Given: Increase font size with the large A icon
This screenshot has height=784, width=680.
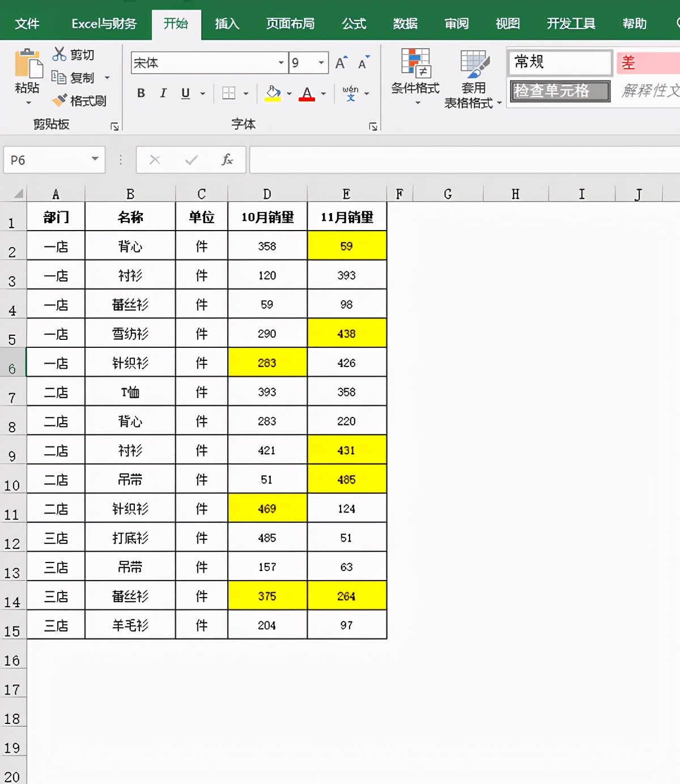Looking at the screenshot, I should tap(340, 62).
